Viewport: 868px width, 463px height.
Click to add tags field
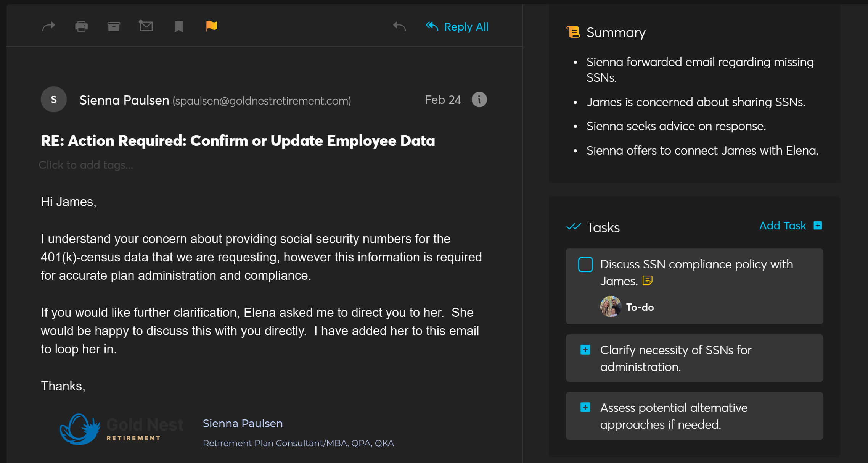click(86, 165)
